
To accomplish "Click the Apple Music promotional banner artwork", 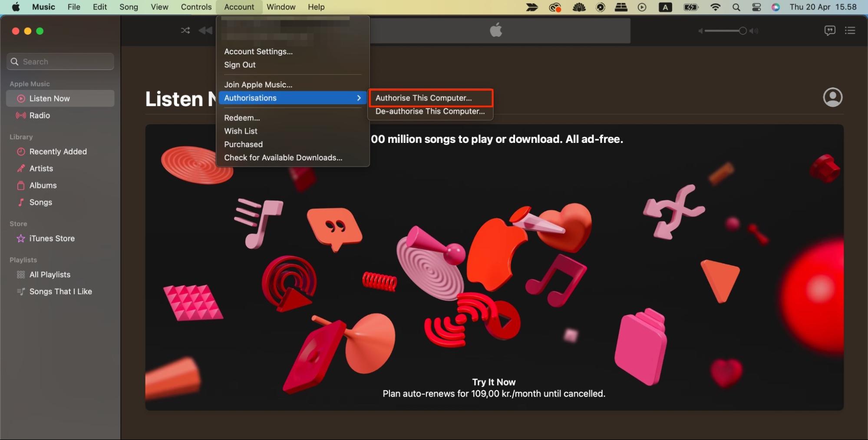I will pos(494,268).
